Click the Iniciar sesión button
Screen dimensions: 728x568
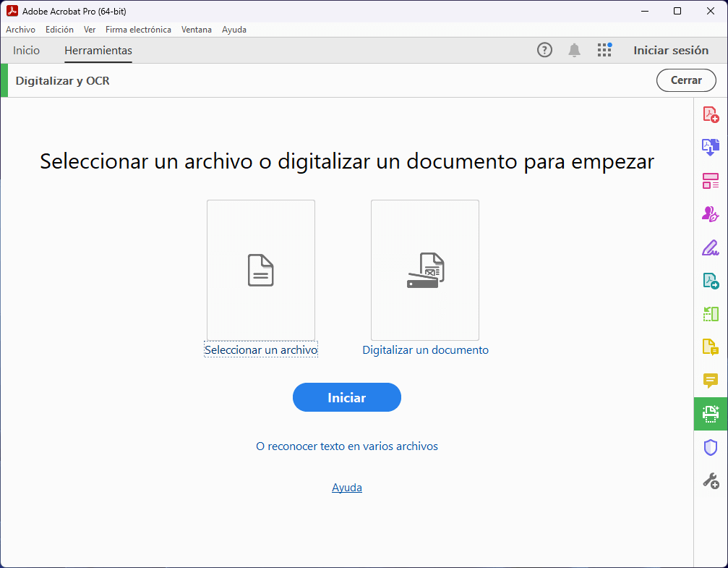coord(671,50)
